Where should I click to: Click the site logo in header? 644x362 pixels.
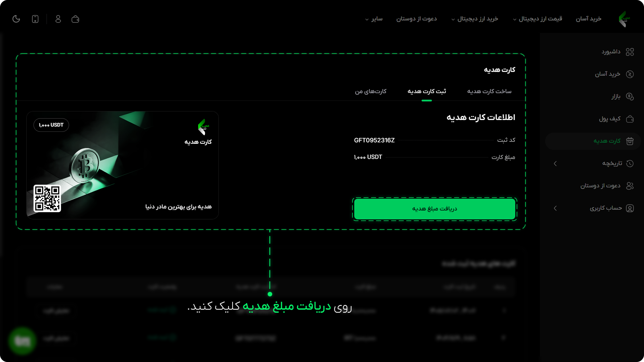[624, 19]
